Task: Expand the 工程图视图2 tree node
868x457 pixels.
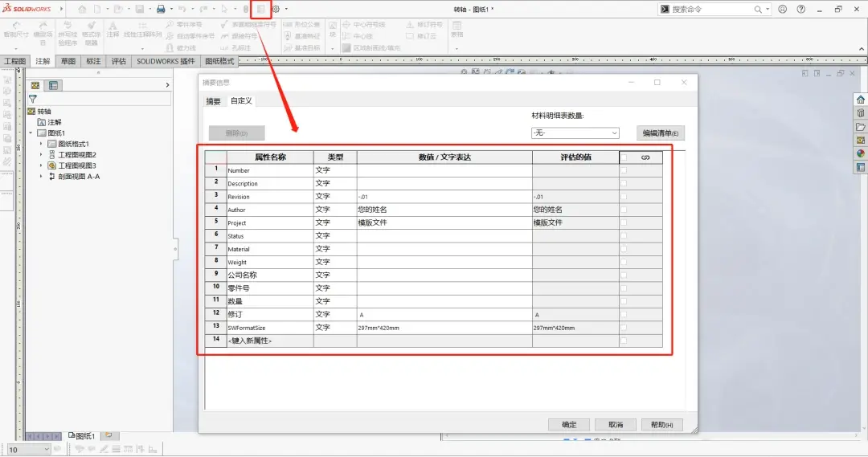Action: (x=41, y=155)
